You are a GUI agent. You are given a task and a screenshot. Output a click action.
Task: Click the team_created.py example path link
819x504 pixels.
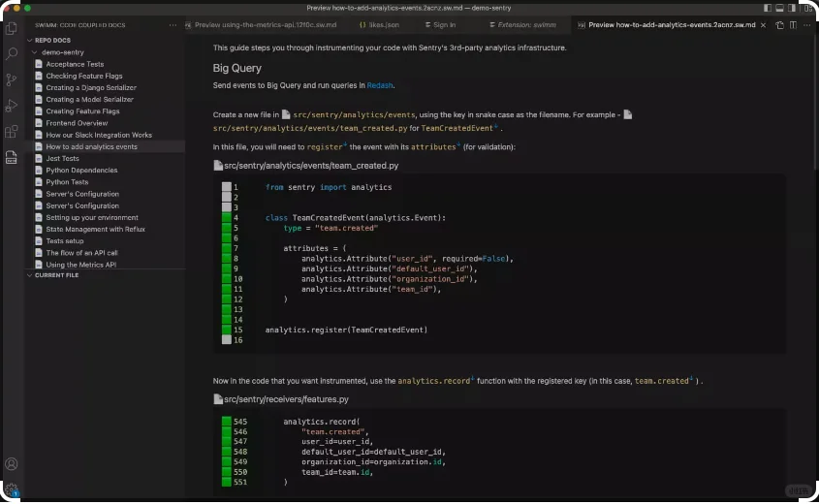click(x=310, y=129)
